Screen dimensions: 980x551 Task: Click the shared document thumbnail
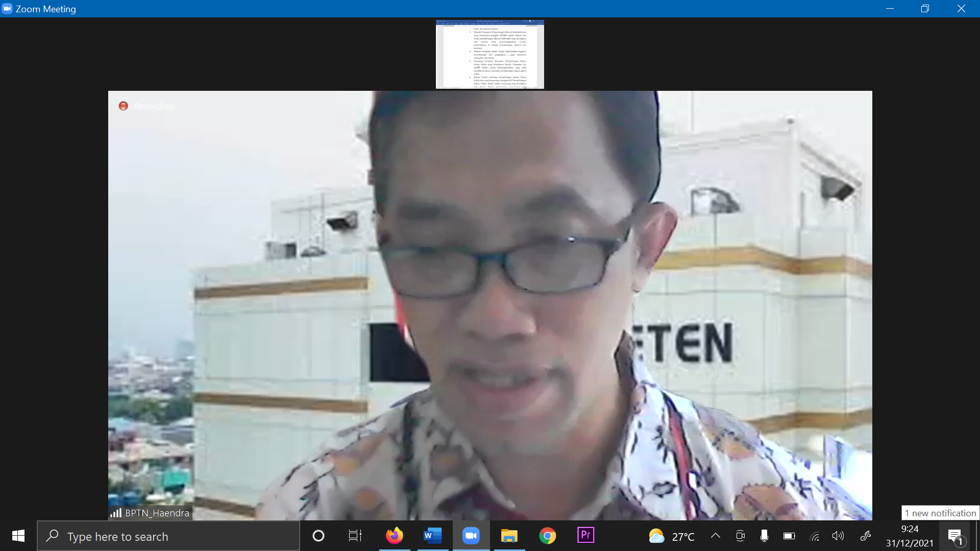489,54
